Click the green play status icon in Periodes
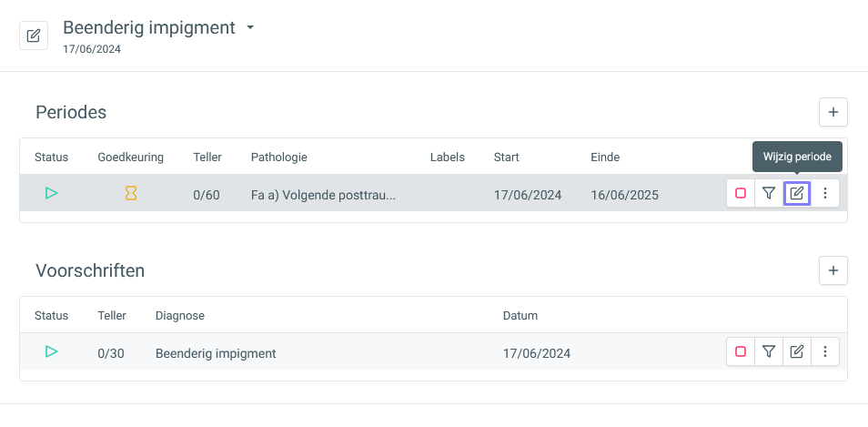The width and height of the screenshot is (868, 427). click(x=52, y=193)
